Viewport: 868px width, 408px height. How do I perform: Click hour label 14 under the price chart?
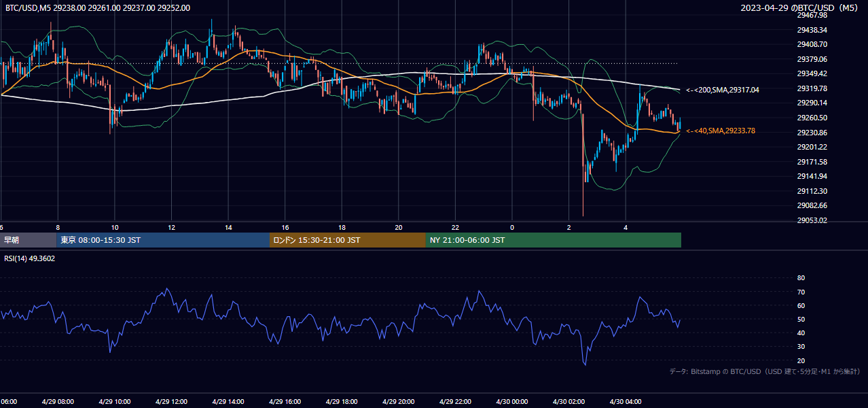[228, 227]
